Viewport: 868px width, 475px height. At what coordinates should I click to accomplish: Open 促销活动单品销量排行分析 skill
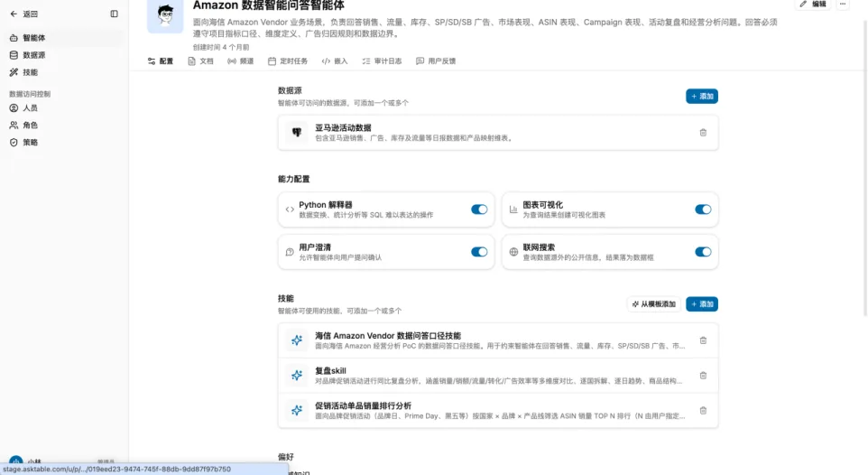(x=498, y=410)
